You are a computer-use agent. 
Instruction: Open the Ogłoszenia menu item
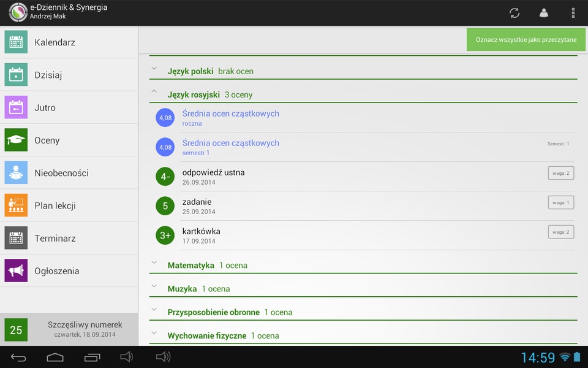(x=69, y=270)
